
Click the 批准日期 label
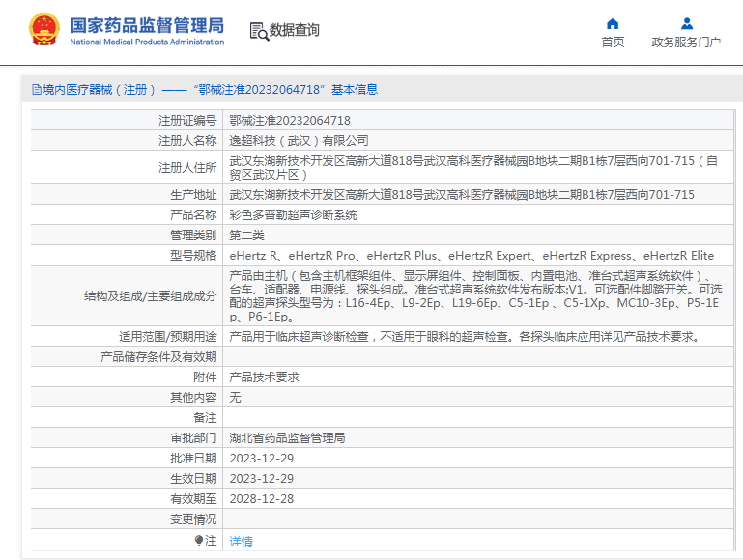[x=193, y=459]
